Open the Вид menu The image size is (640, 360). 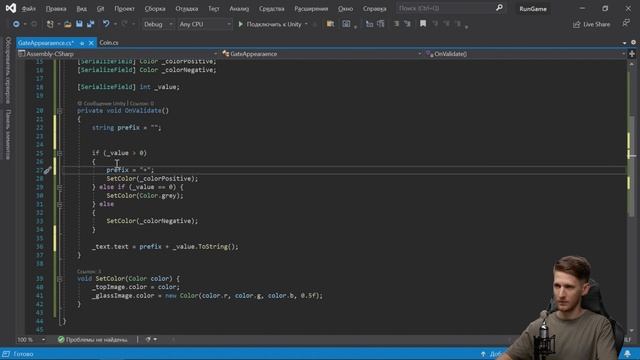pyautogui.click(x=82, y=9)
